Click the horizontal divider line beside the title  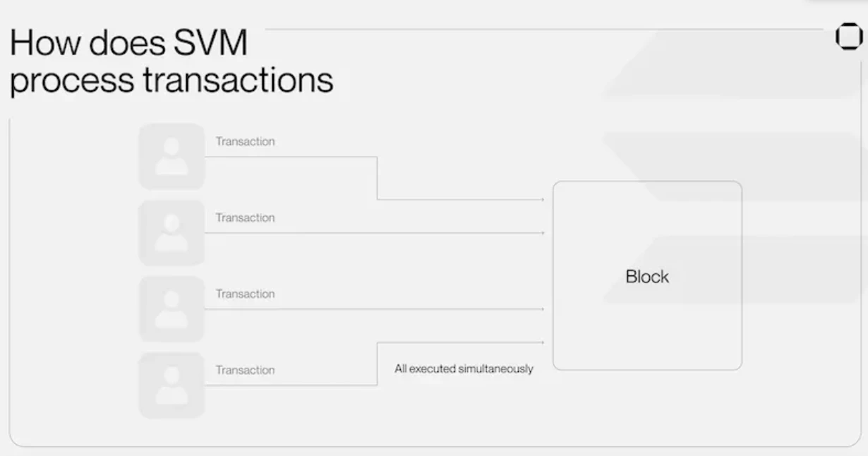543,30
